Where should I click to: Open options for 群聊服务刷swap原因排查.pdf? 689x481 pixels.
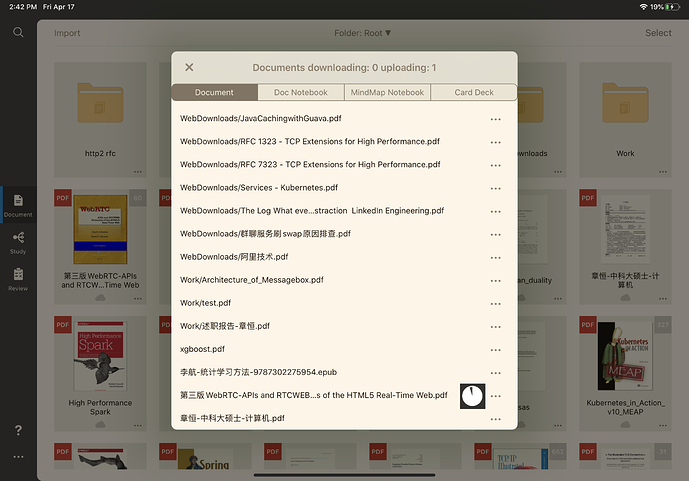[x=496, y=235]
